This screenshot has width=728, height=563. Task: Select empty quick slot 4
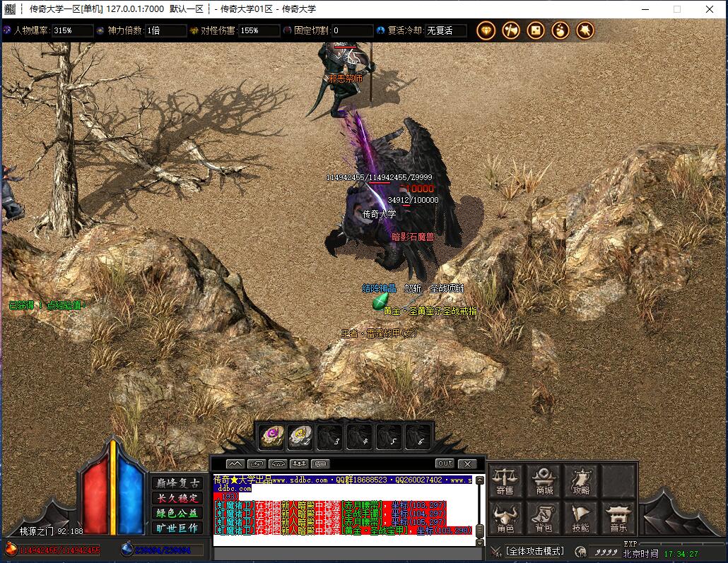click(x=359, y=437)
